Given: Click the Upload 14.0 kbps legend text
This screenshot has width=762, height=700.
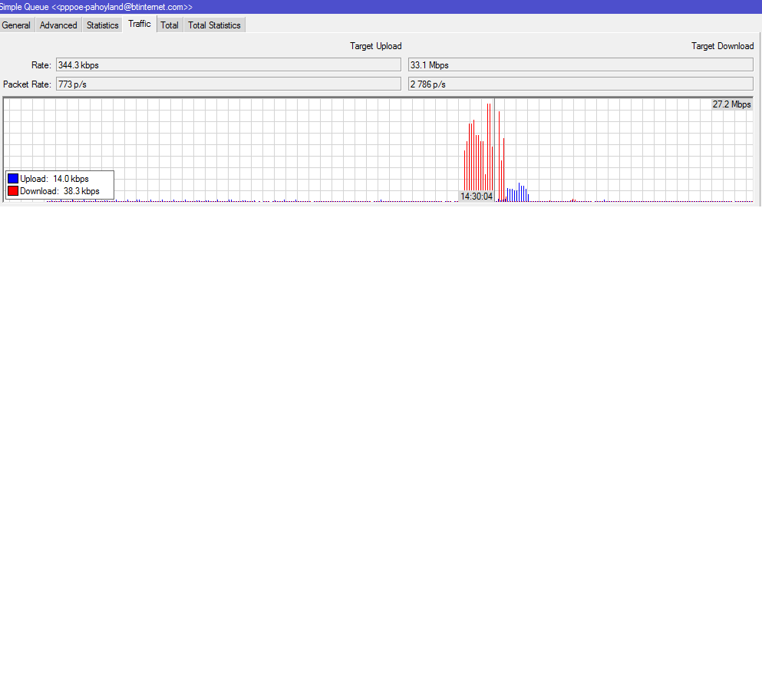Looking at the screenshot, I should (54, 179).
